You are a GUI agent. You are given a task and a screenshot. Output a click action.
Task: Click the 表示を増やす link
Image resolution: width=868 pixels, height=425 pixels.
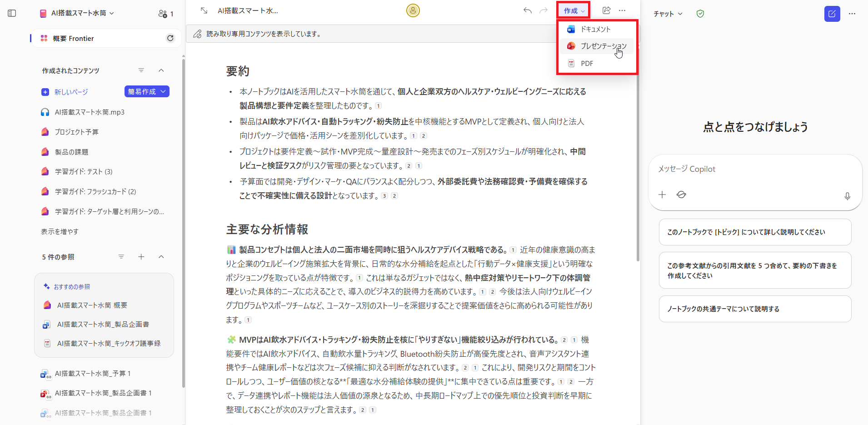coord(59,231)
